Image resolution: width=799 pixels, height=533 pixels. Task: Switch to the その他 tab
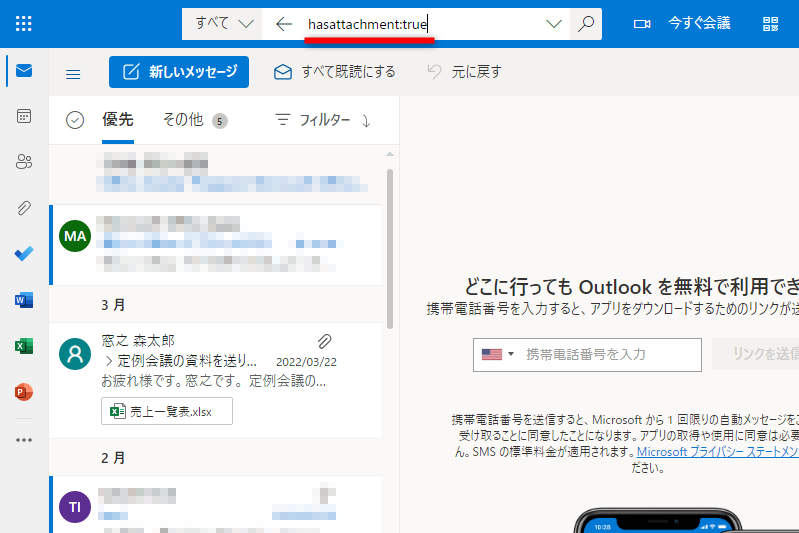tap(195, 120)
